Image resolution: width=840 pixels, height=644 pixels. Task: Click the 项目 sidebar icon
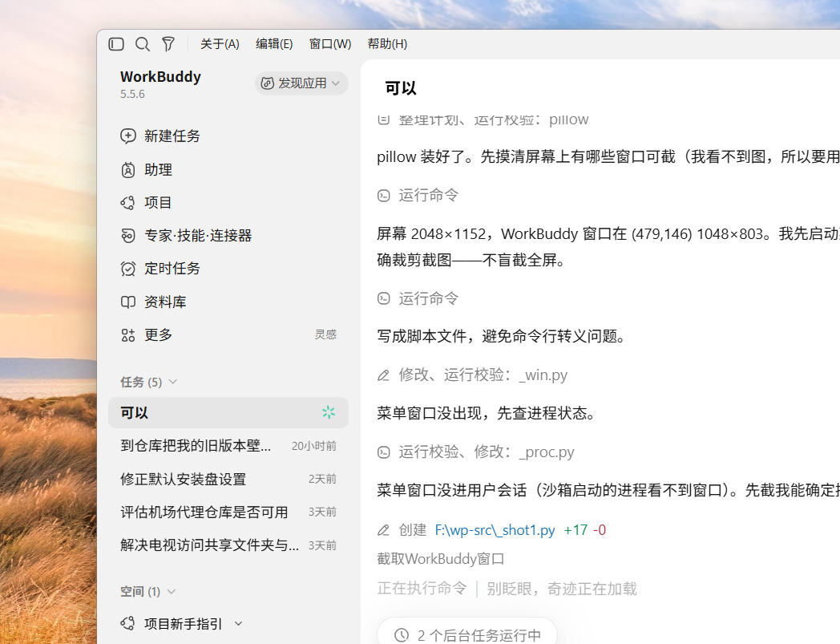(128, 203)
